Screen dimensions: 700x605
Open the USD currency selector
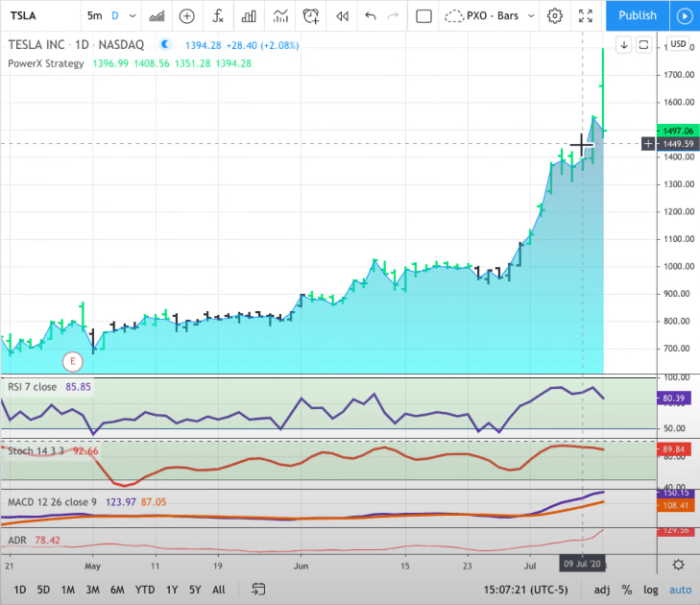point(678,44)
